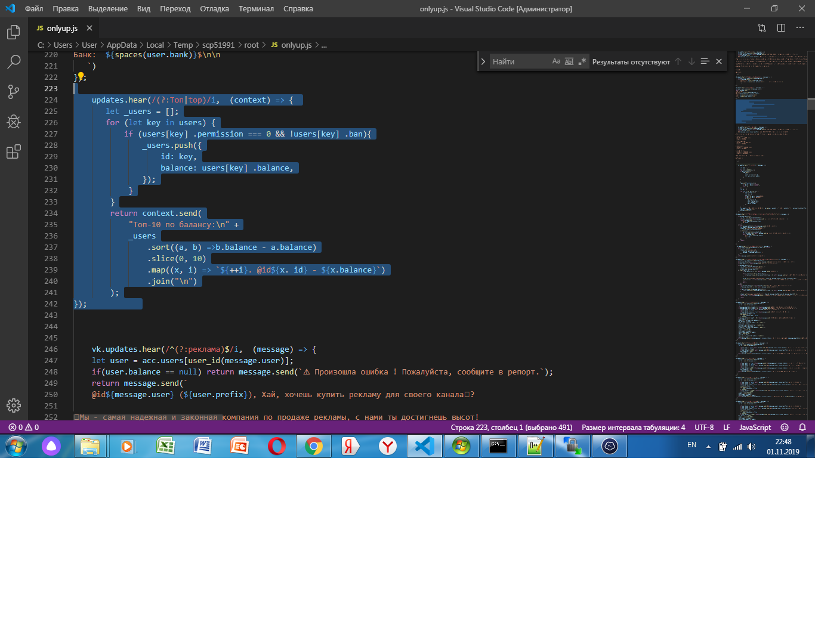This screenshot has height=644, width=815.
Task: Change the UTF-8 encoding in status bar
Action: coord(704,428)
